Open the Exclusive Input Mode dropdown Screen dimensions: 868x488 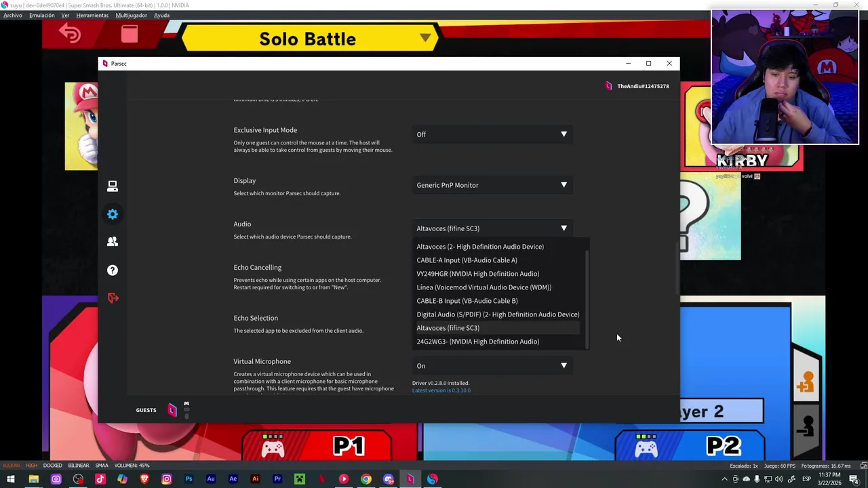click(x=492, y=134)
